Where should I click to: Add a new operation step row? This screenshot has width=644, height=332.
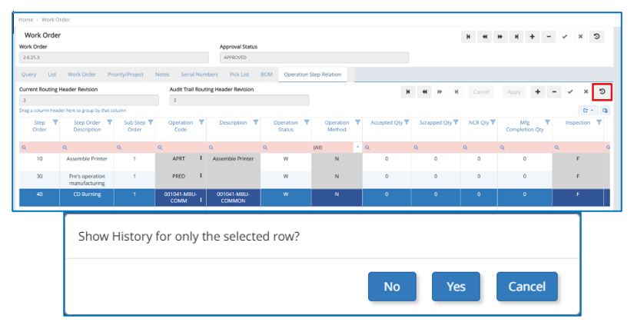click(537, 92)
